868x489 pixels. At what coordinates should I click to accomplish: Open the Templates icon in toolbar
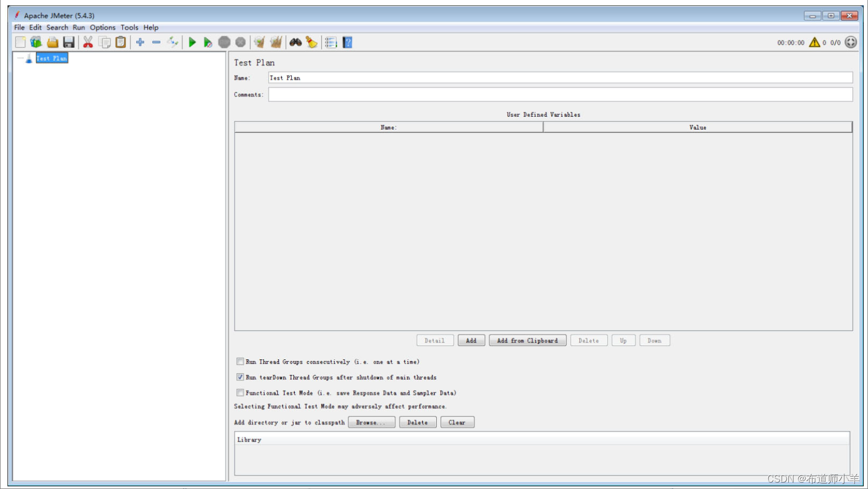(36, 42)
